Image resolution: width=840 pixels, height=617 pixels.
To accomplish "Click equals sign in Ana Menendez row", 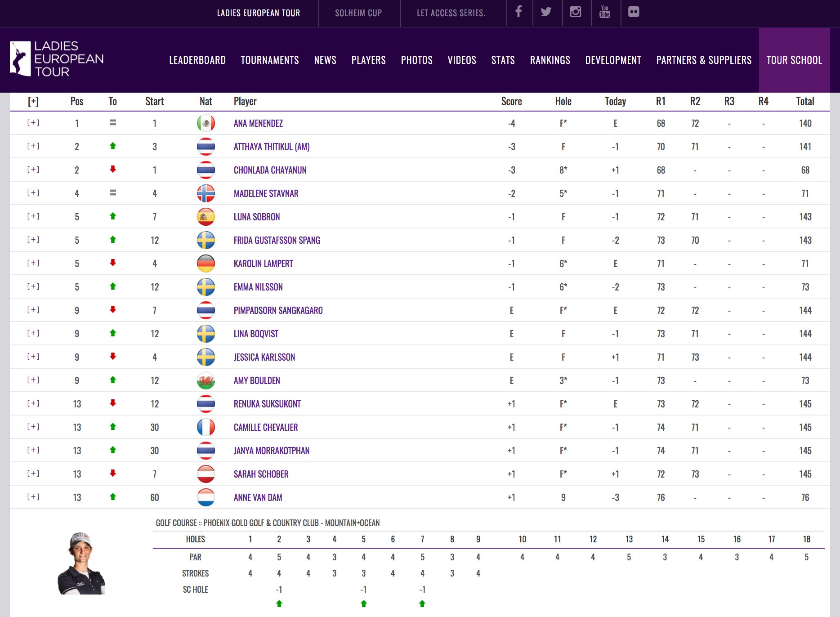I will [x=113, y=122].
